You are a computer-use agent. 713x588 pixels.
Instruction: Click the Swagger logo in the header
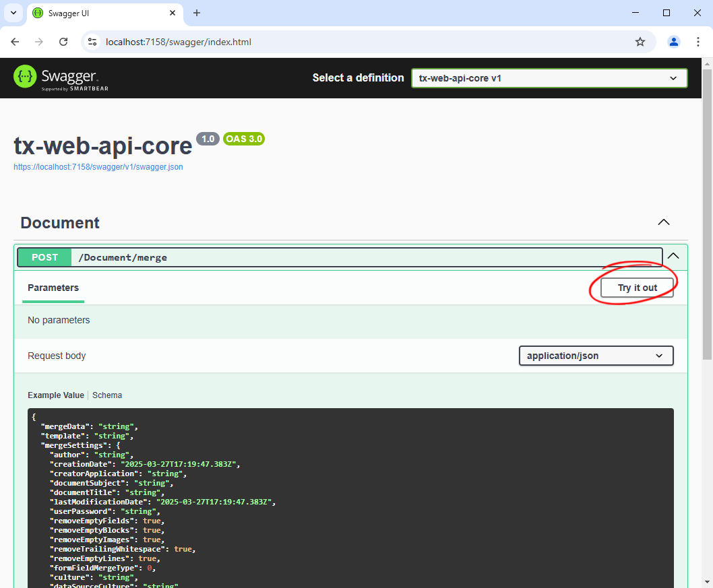coord(61,77)
